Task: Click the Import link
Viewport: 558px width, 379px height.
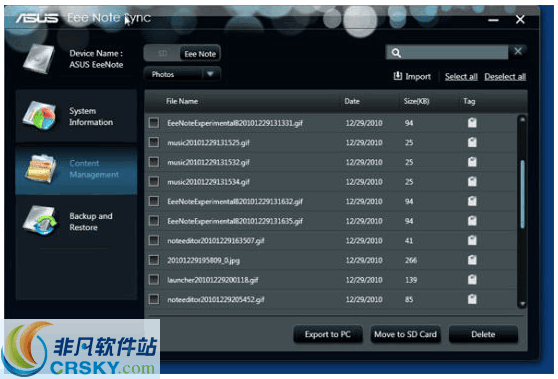Action: click(418, 77)
